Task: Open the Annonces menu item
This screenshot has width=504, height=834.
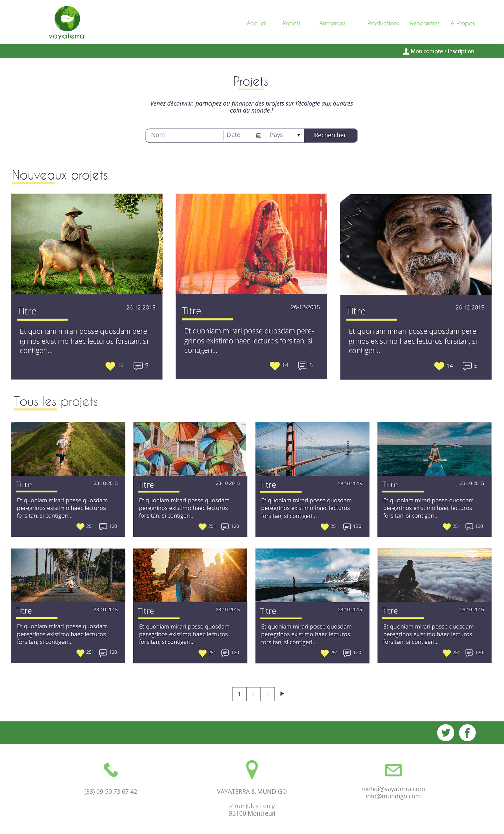Action: [332, 23]
